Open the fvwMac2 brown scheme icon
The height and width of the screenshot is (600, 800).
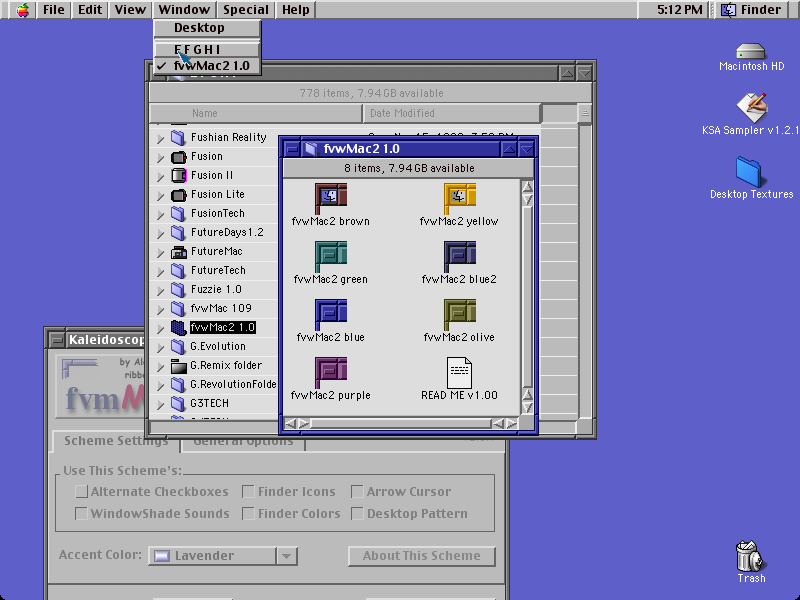point(331,198)
